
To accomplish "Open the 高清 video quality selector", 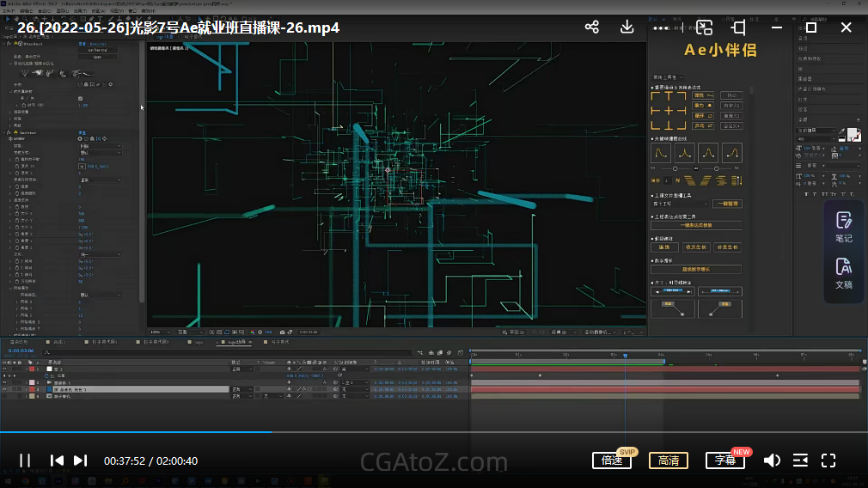I will (x=668, y=461).
